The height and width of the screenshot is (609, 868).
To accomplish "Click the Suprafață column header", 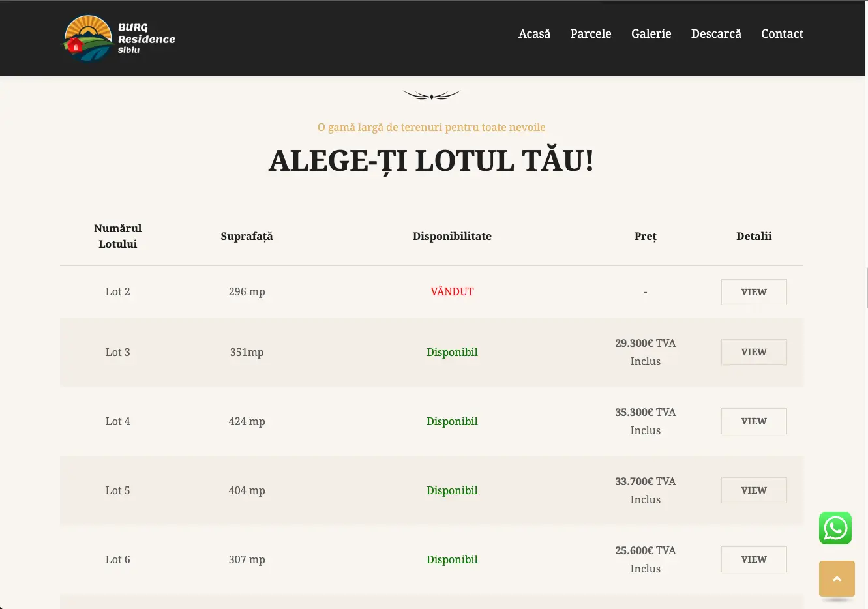I will click(247, 236).
